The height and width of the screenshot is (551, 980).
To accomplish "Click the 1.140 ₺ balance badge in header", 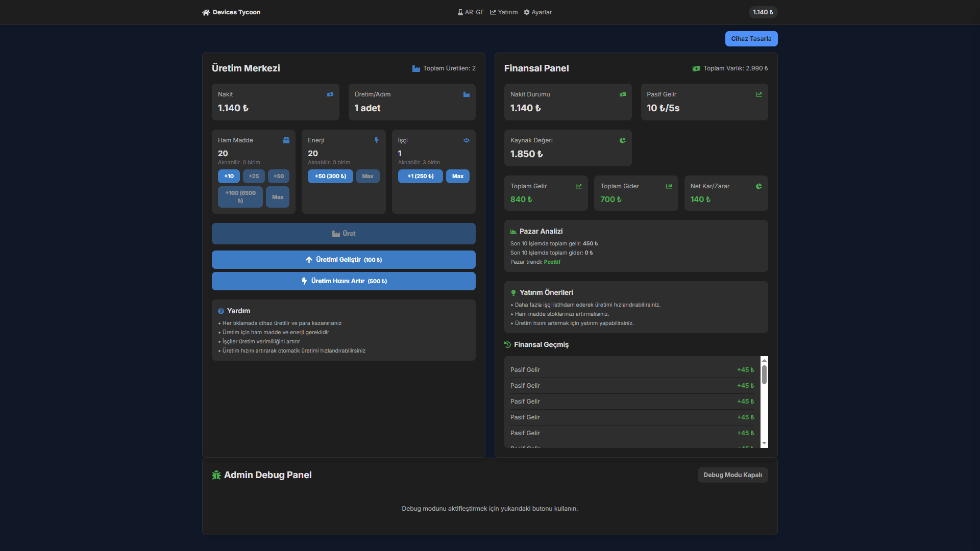I will click(763, 12).
